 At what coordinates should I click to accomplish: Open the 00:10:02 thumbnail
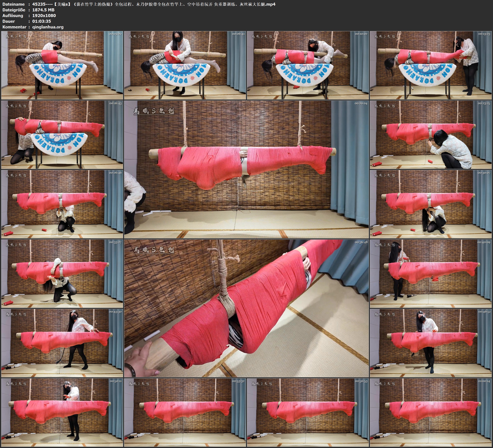tap(308, 65)
